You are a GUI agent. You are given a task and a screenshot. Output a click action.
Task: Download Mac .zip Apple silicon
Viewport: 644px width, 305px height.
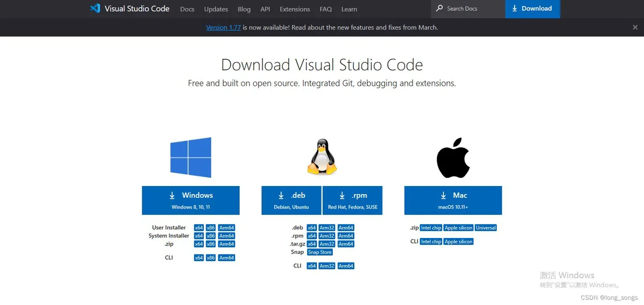tap(459, 228)
